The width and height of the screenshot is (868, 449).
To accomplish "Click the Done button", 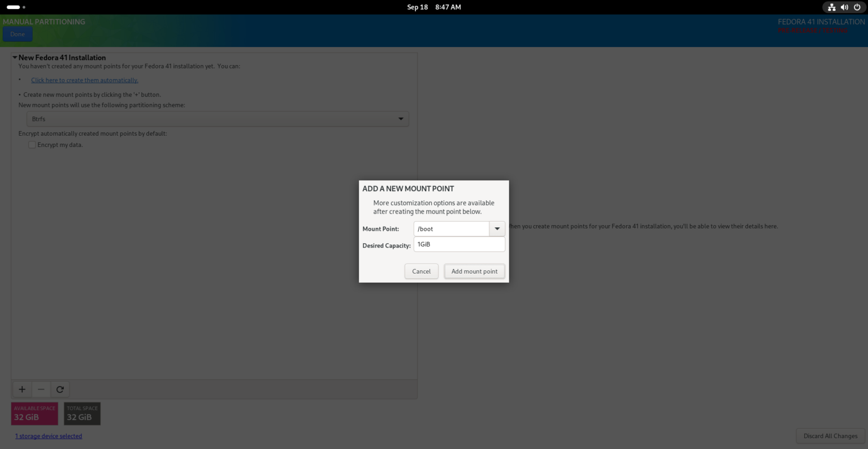I will tap(17, 34).
